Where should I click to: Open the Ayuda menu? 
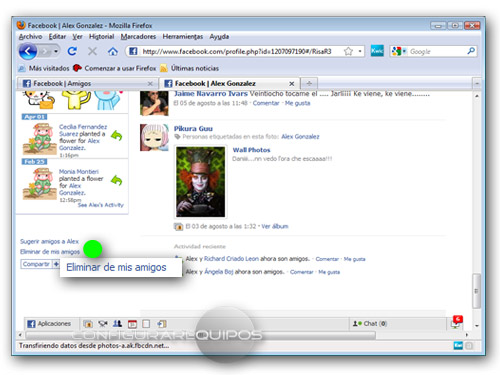click(x=219, y=36)
